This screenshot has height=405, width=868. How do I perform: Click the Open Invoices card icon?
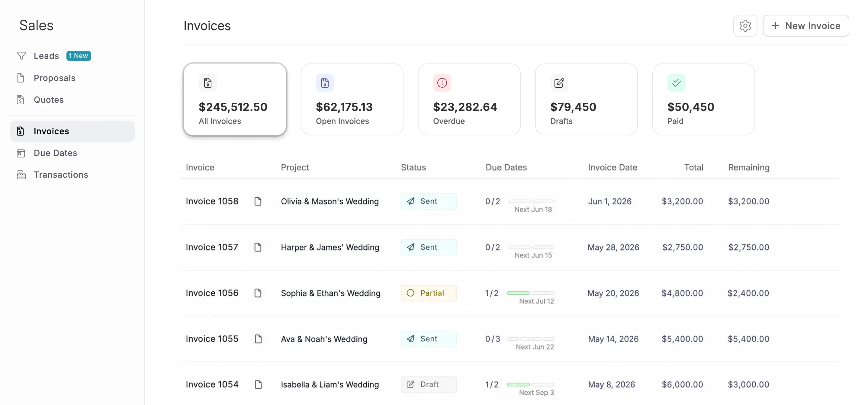click(x=325, y=83)
